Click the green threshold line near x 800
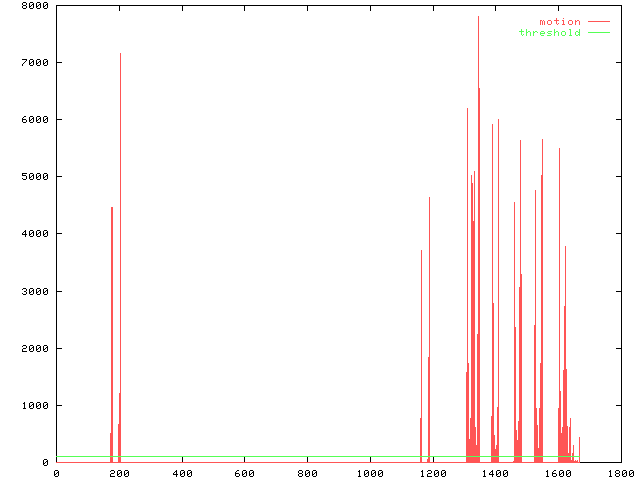The width and height of the screenshot is (640, 480). (307, 457)
